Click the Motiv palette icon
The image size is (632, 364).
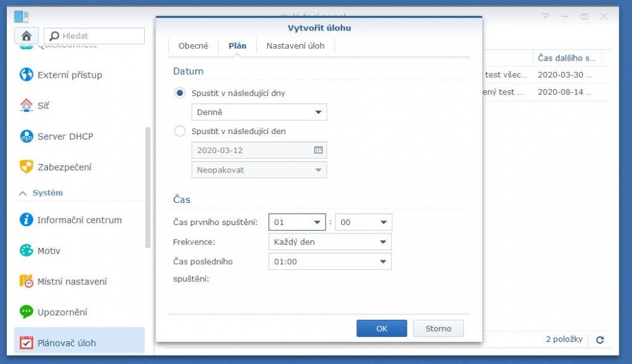click(x=27, y=251)
